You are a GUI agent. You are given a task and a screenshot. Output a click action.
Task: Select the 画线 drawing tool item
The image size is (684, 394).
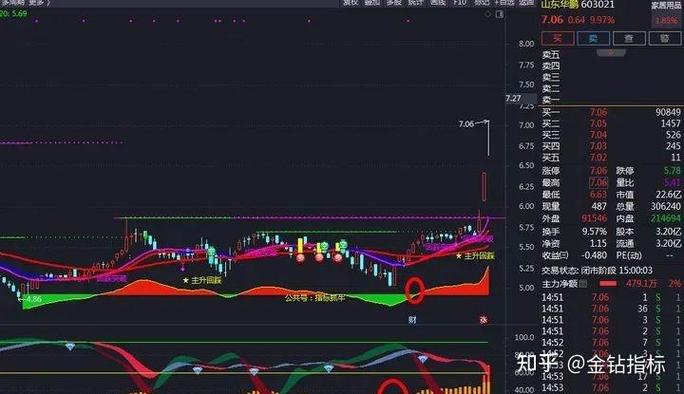[x=438, y=3]
